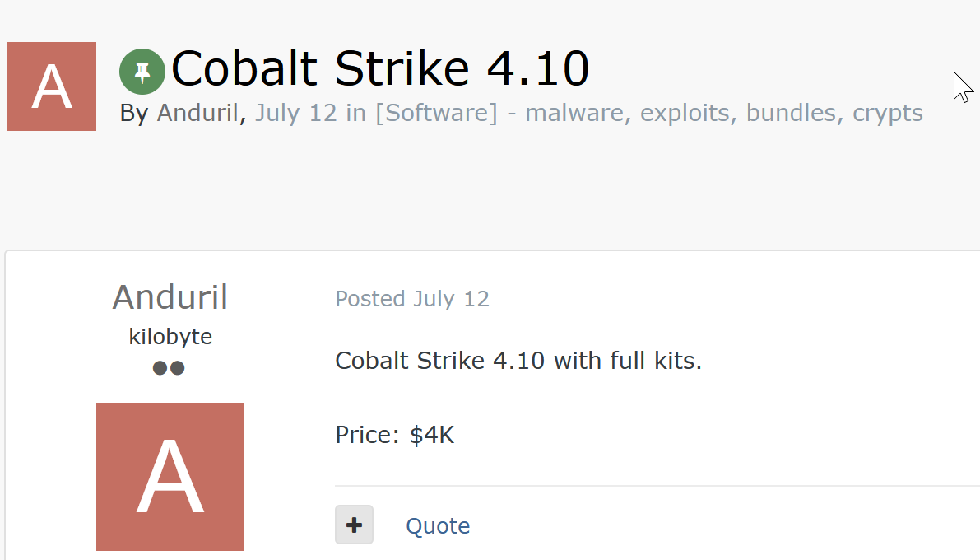The width and height of the screenshot is (980, 560).
Task: Click the first rank dot under kilobyte
Action: coord(160,368)
